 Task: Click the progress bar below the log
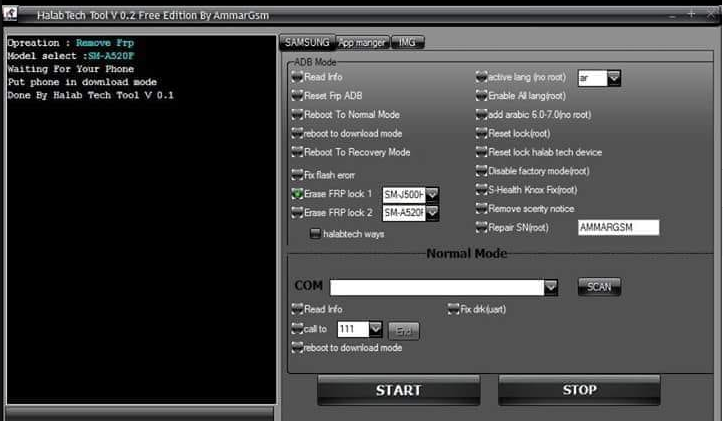pos(140,413)
